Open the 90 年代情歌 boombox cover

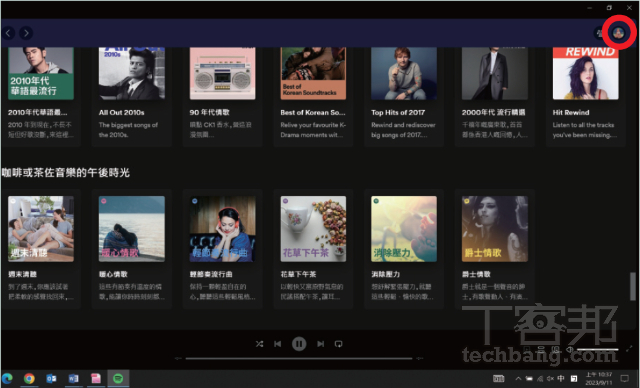222,73
